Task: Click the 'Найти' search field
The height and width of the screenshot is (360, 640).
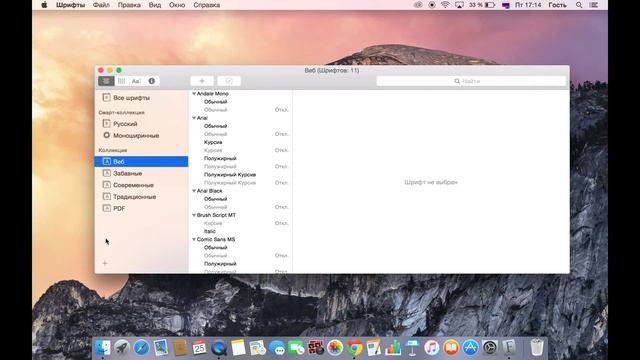Action: [471, 81]
